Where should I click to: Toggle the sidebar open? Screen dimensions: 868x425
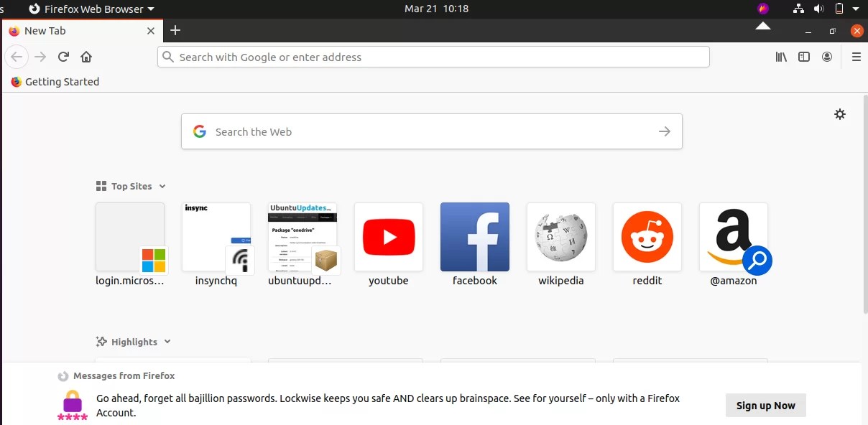pyautogui.click(x=803, y=57)
